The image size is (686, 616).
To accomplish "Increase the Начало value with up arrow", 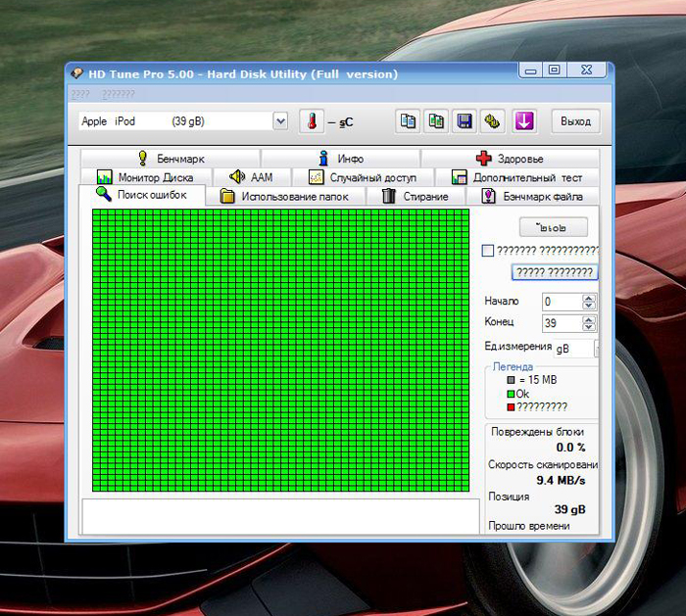I will [588, 298].
